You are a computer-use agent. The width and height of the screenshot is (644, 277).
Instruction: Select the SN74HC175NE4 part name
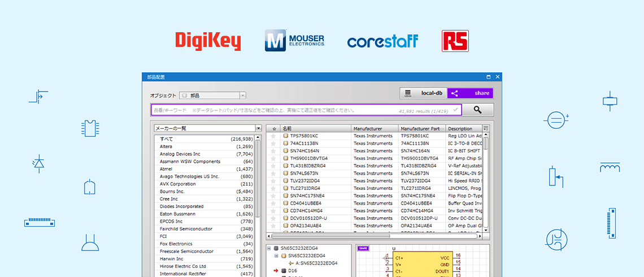pos(307,196)
